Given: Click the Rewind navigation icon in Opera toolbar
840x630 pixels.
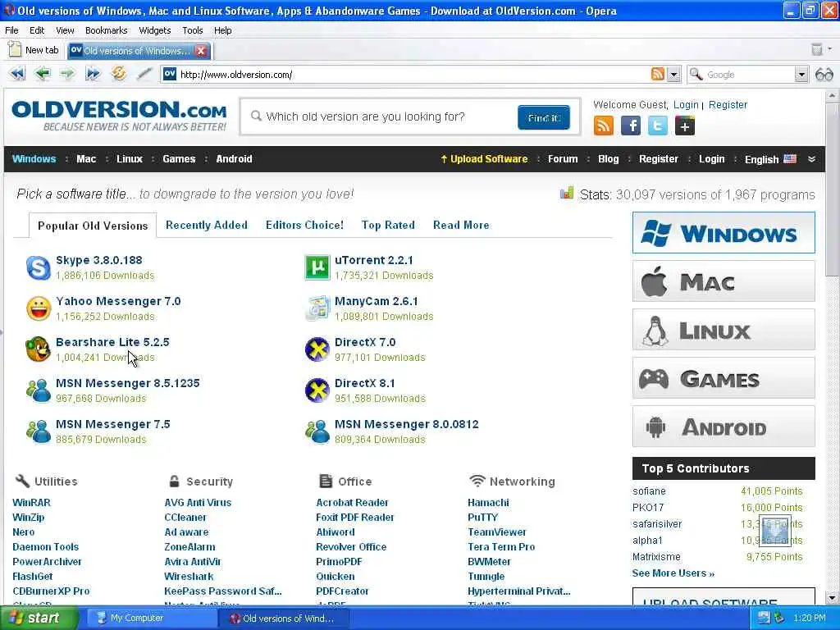Looking at the screenshot, I should point(18,73).
